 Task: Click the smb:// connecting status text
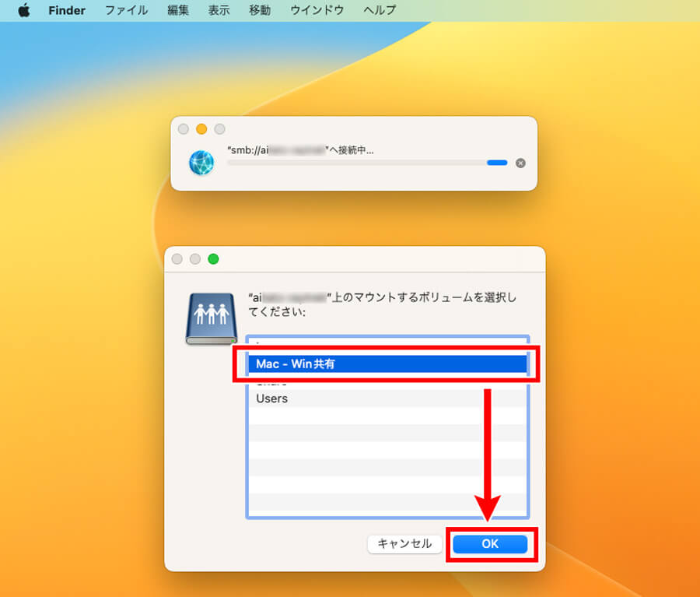pos(300,150)
